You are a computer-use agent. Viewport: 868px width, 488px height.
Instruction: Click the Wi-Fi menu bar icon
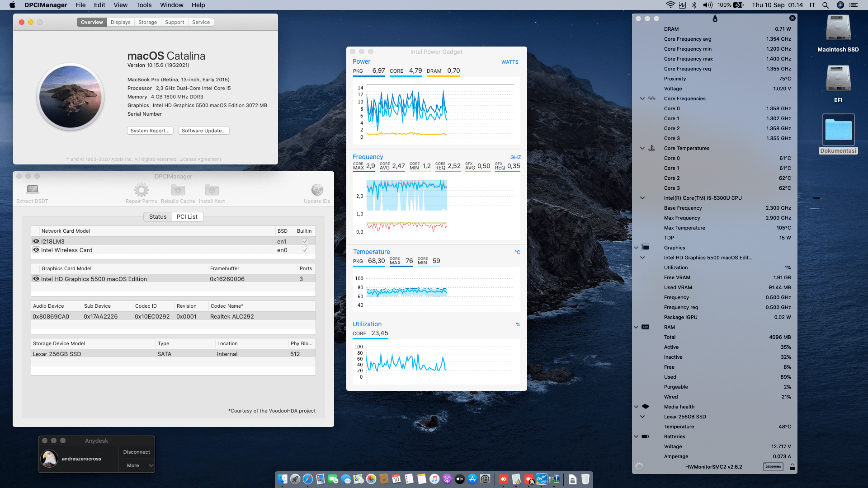click(x=670, y=5)
